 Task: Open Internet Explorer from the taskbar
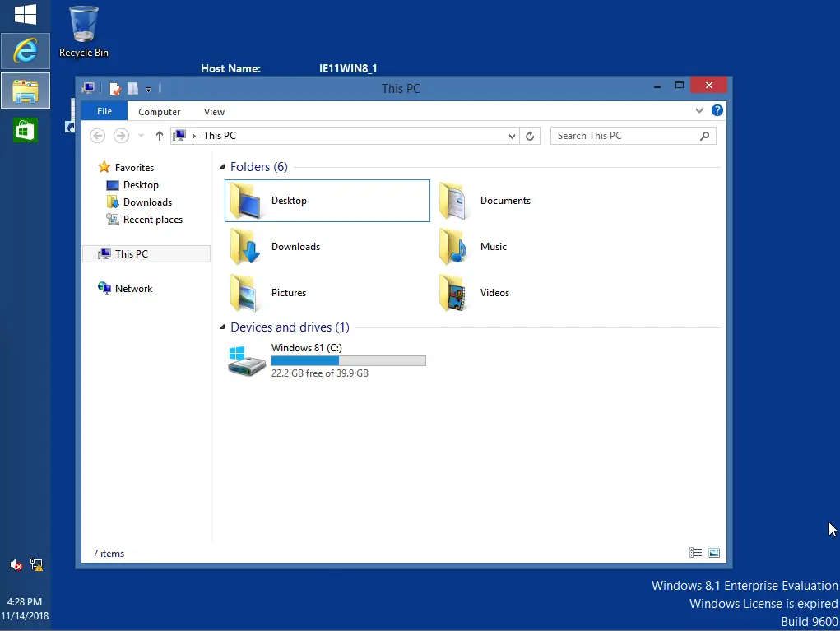(26, 51)
